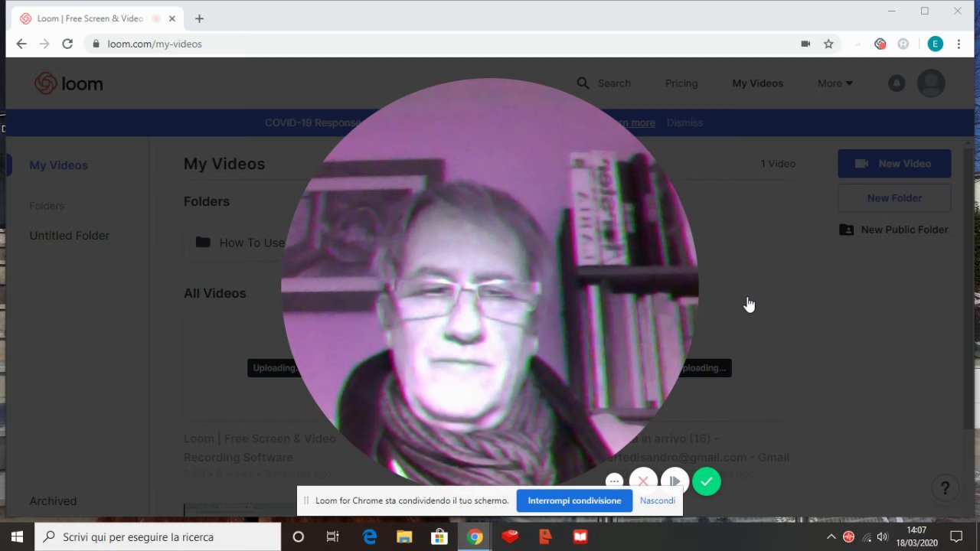The image size is (980, 551).
Task: Click Nascondi to hide sharing bar
Action: click(x=658, y=500)
